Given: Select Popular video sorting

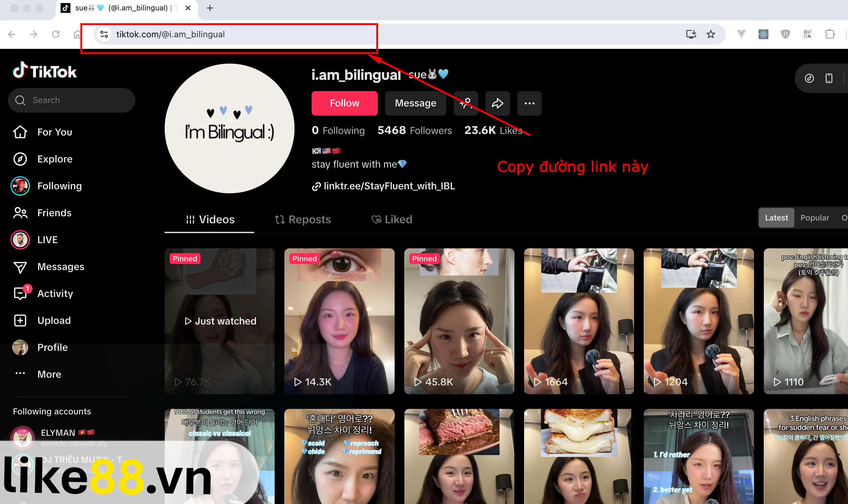Looking at the screenshot, I should tap(815, 218).
